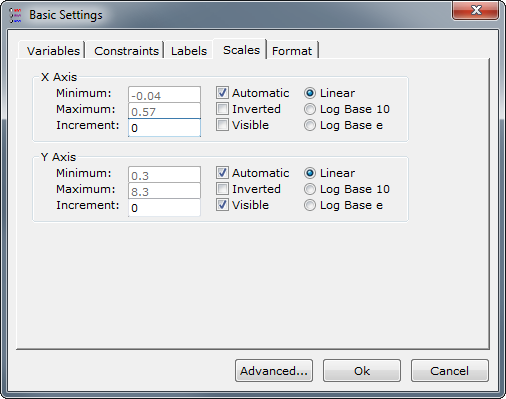Choose Log Base e for X Axis

pyautogui.click(x=310, y=125)
